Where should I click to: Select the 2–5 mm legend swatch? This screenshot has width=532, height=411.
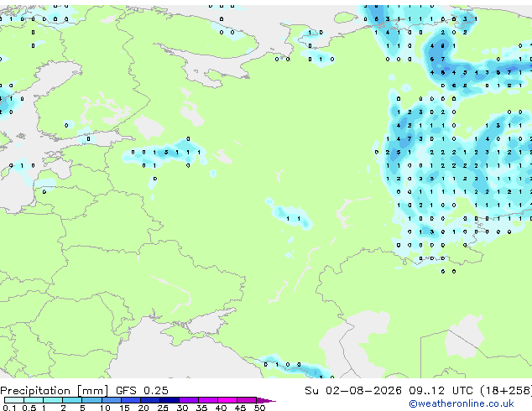point(72,400)
